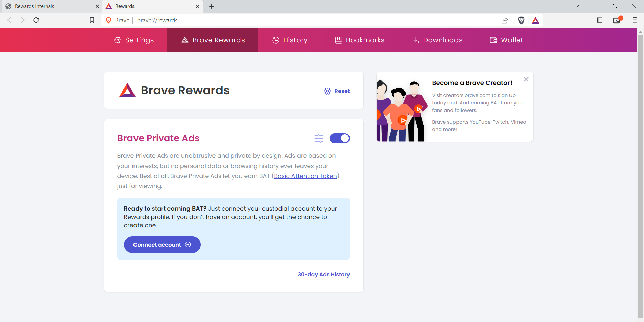Click the Brave shield site info icon
Image resolution: width=644 pixels, height=322 pixels.
[x=109, y=20]
